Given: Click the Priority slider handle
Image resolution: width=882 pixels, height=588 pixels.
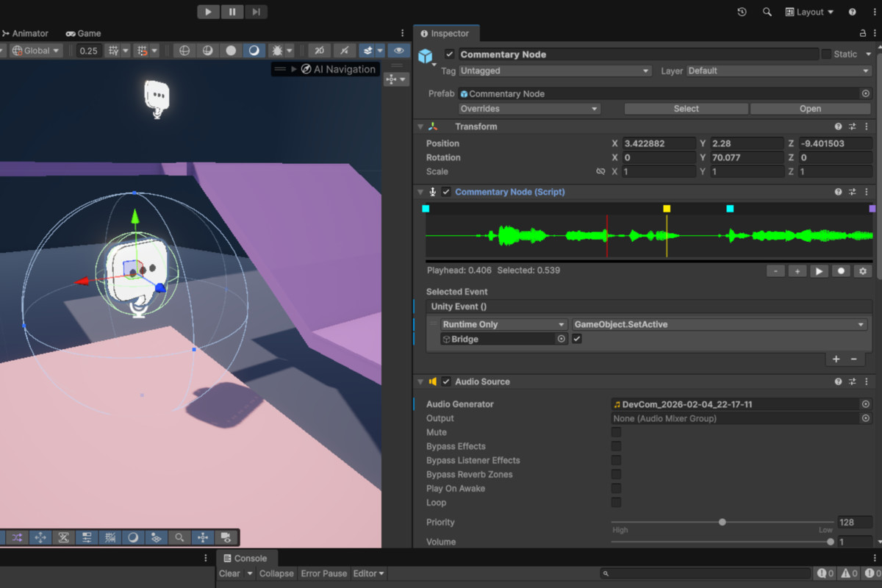Looking at the screenshot, I should (x=723, y=522).
